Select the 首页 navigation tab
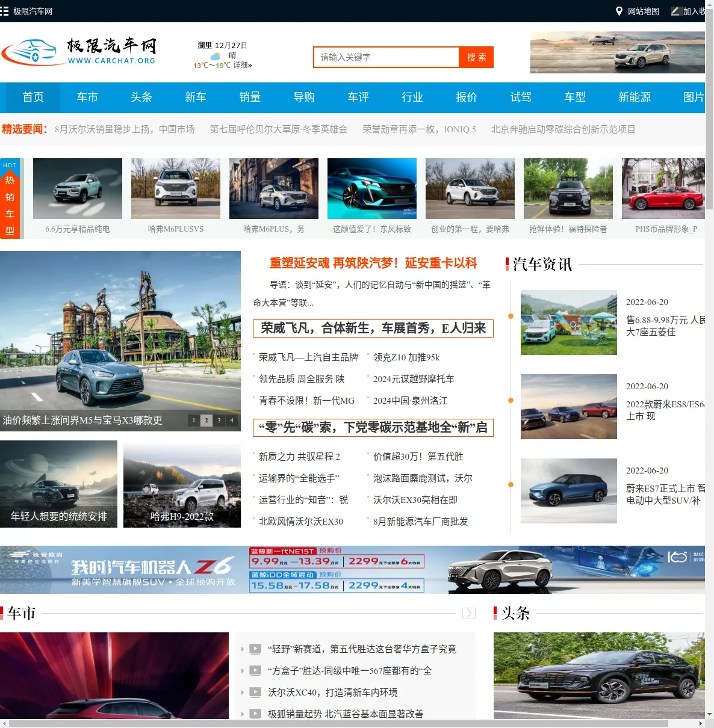Viewport: 714px width, 728px height. pyautogui.click(x=33, y=97)
